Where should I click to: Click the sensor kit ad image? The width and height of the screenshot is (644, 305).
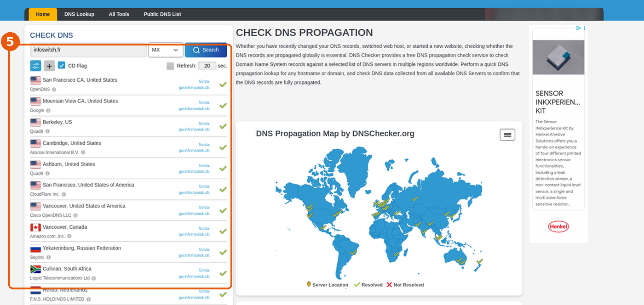558,57
